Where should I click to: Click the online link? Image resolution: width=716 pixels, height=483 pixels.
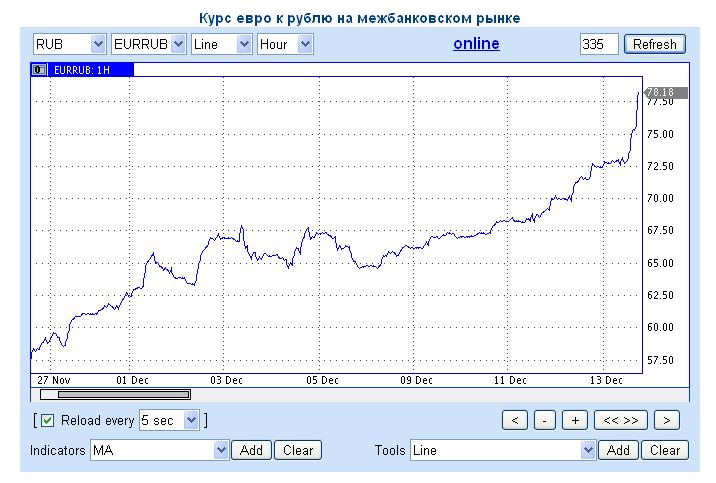tap(476, 44)
